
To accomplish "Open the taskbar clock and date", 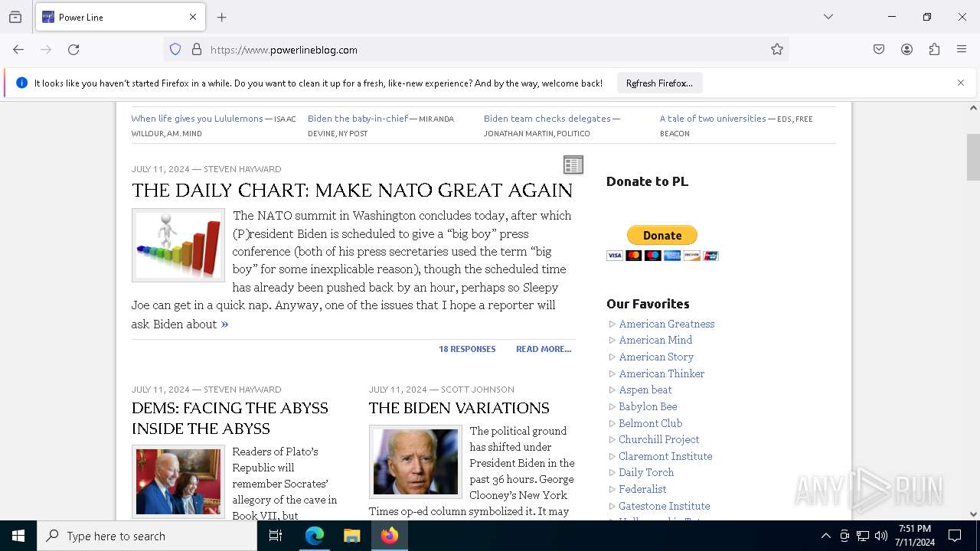I will tap(915, 536).
